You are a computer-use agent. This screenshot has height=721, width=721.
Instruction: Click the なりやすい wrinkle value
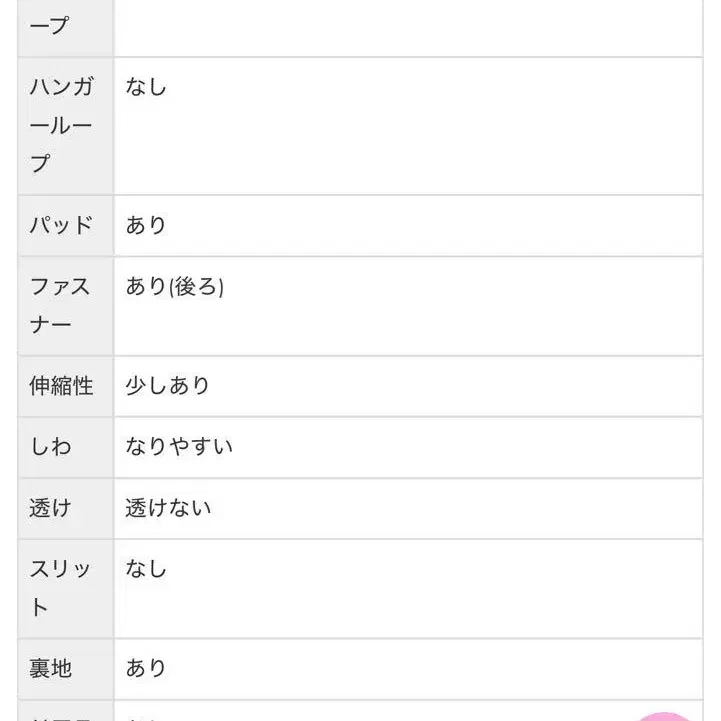coord(179,446)
